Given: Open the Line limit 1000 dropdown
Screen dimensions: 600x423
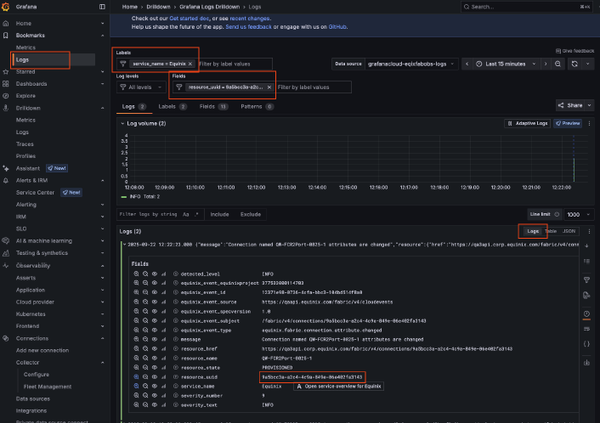Looking at the screenshot, I should pos(574,214).
